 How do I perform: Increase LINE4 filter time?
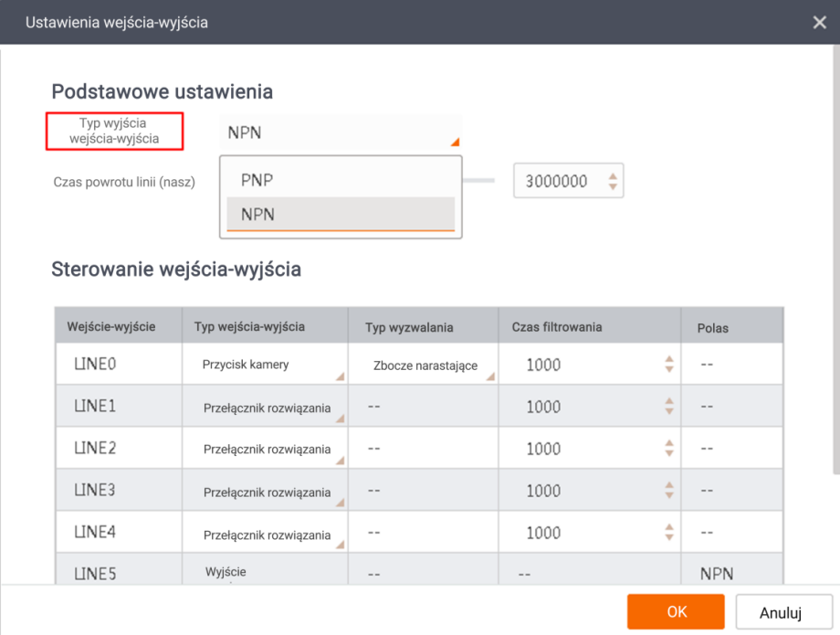click(669, 528)
